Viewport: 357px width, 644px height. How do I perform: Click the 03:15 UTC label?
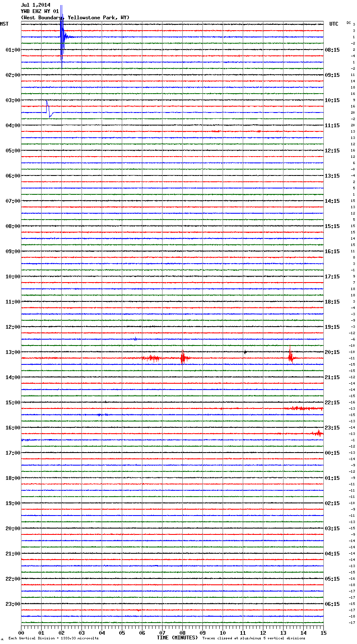[x=332, y=528]
